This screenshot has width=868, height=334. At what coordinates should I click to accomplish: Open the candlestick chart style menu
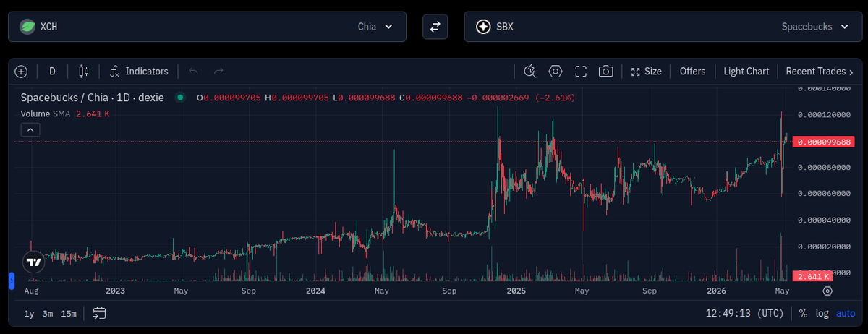84,72
